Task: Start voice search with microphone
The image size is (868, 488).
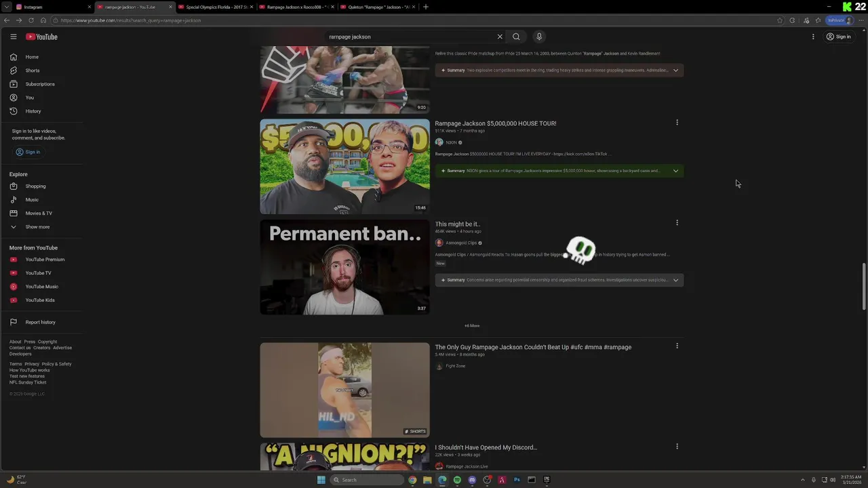Action: point(539,37)
